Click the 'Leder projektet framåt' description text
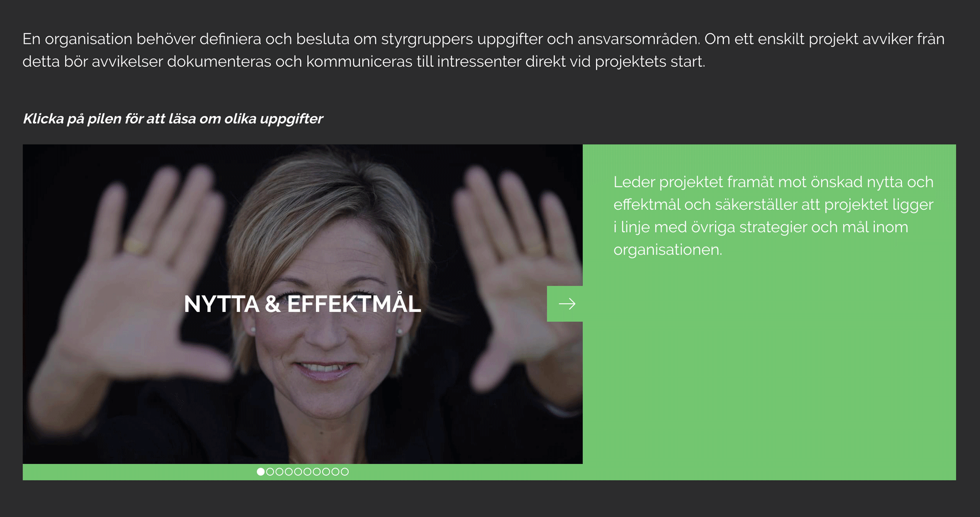The image size is (980, 517). 773,216
